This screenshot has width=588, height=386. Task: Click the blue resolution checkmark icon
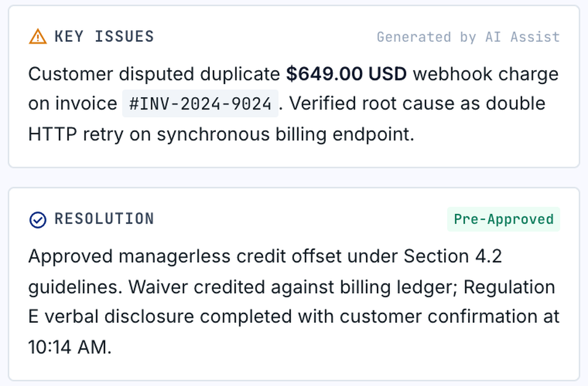pyautogui.click(x=38, y=219)
